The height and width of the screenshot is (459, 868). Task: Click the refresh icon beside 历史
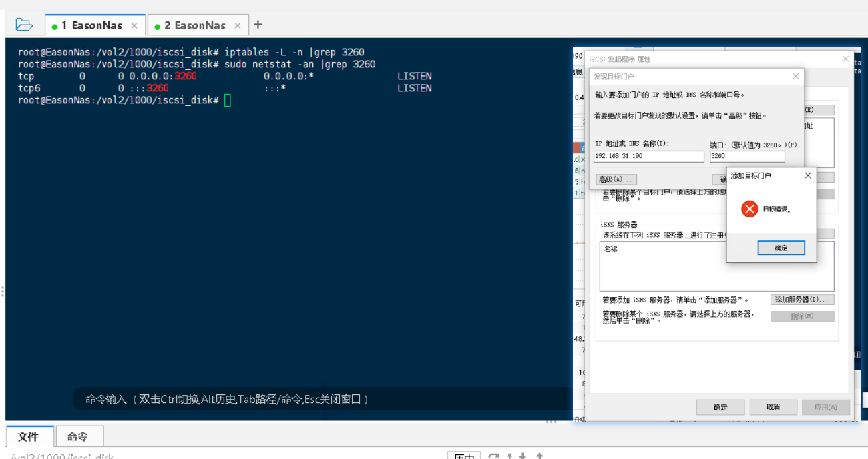[493, 456]
